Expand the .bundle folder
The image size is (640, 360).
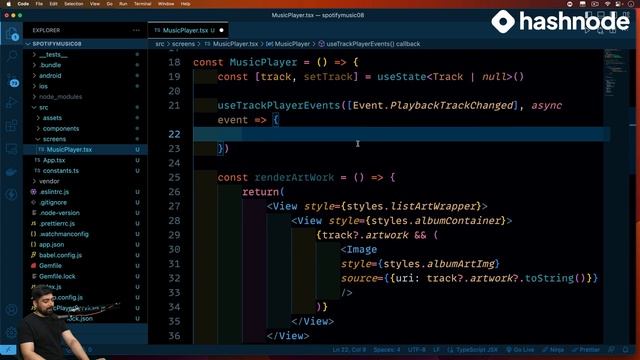[x=86, y=65]
